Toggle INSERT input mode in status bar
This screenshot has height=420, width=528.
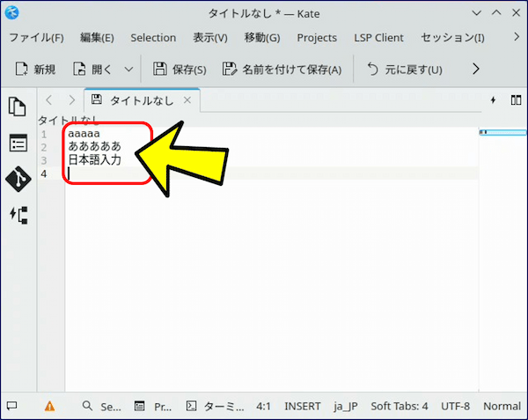302,407
